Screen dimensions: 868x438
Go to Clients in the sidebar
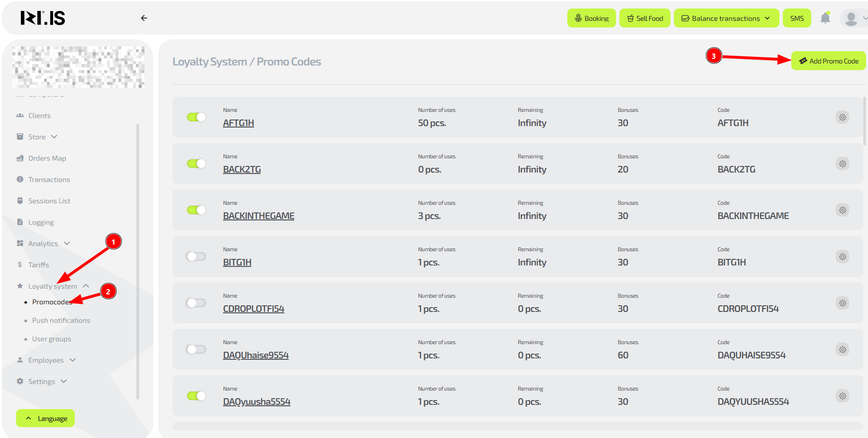[x=39, y=116]
